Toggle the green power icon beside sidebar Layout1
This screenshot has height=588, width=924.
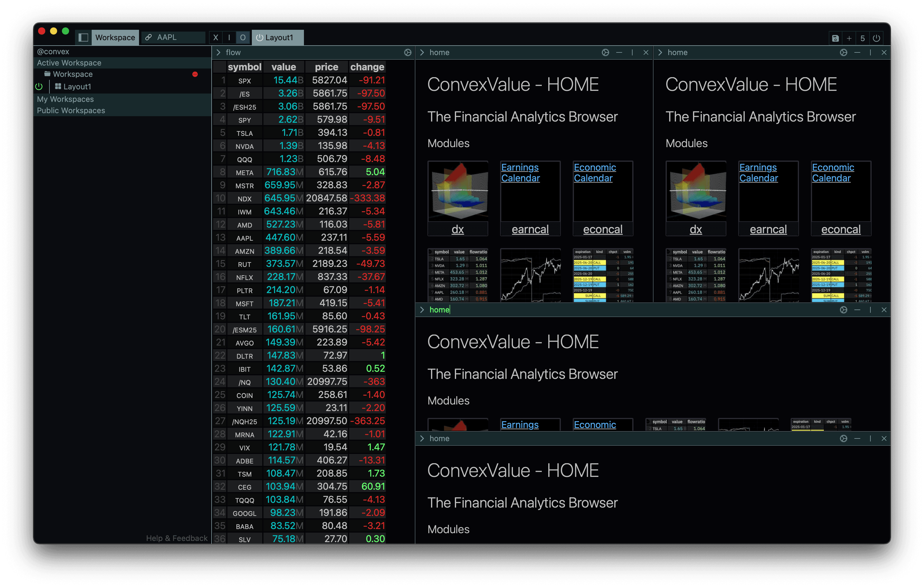click(x=39, y=86)
